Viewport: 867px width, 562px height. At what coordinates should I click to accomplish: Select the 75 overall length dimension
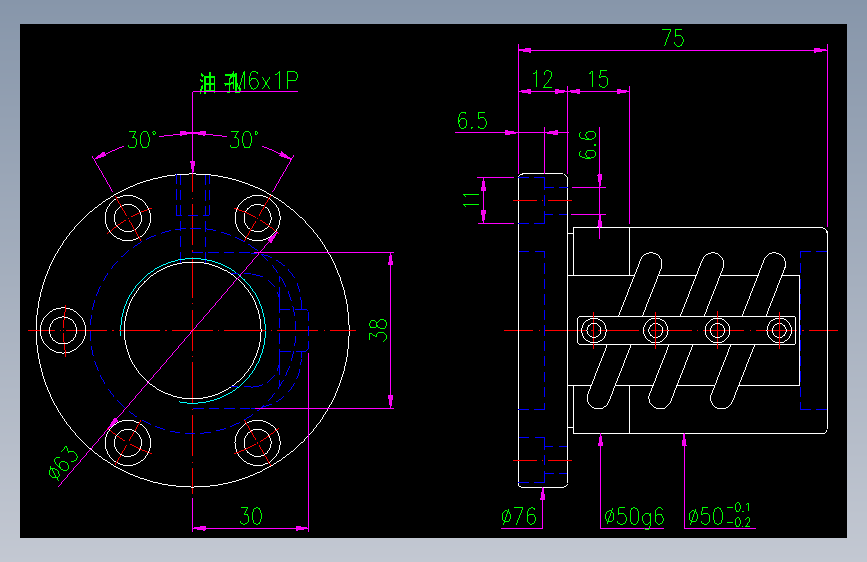tap(673, 38)
